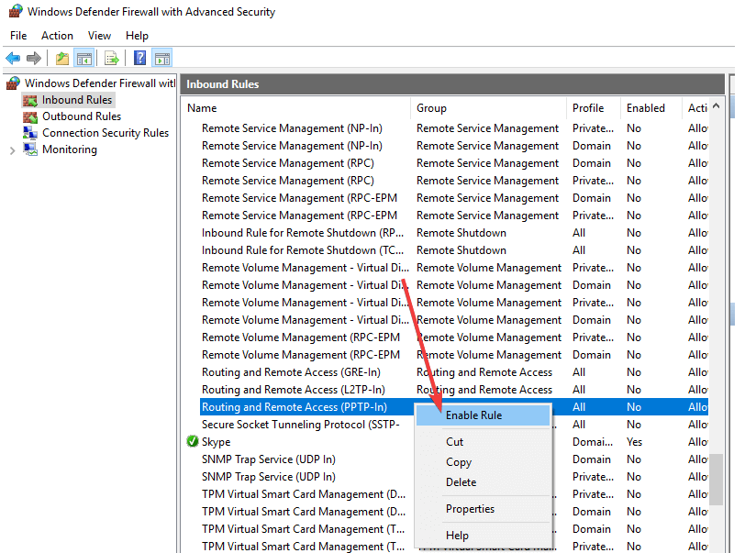
Task: Choose Delete in the context menu
Action: click(484, 482)
